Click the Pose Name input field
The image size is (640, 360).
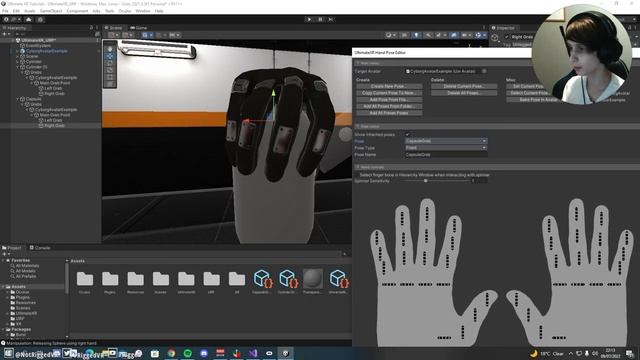pyautogui.click(x=446, y=155)
